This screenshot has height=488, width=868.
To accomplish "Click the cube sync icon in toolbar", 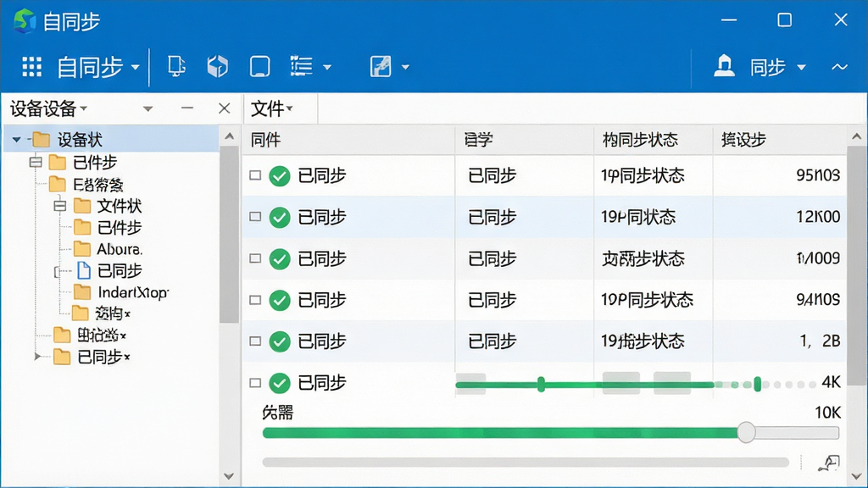I will 218,67.
